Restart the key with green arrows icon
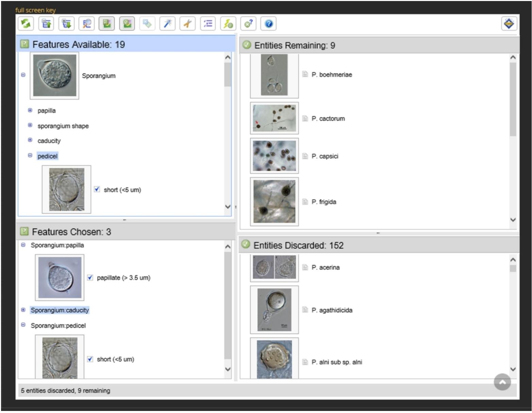The width and height of the screenshot is (532, 413). click(26, 23)
